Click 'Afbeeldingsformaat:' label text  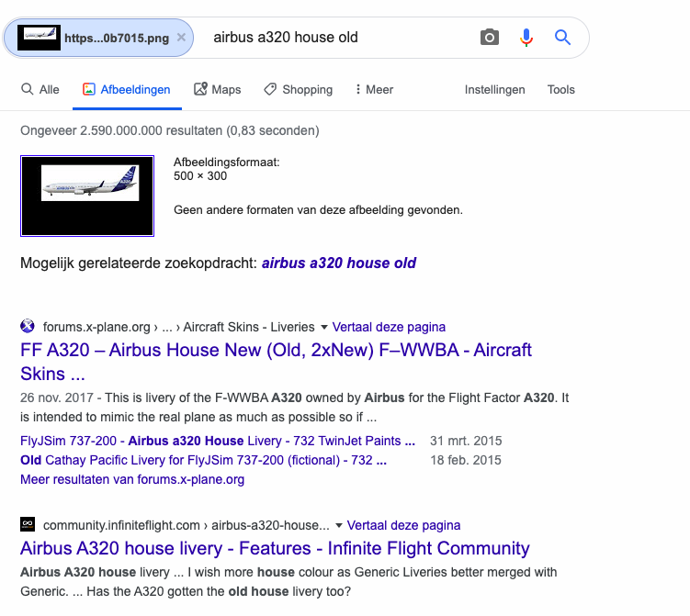coord(227,162)
